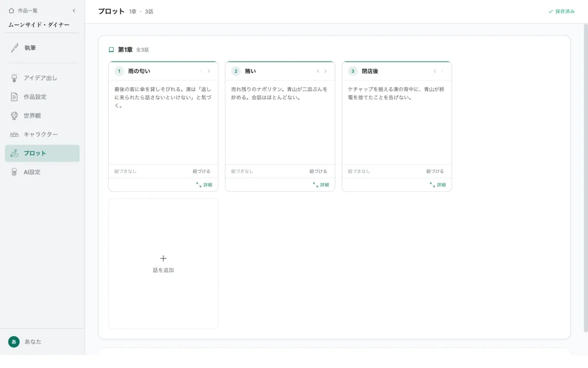Click the 保存済み checkmark status
The height and width of the screenshot is (368, 588).
pos(562,11)
